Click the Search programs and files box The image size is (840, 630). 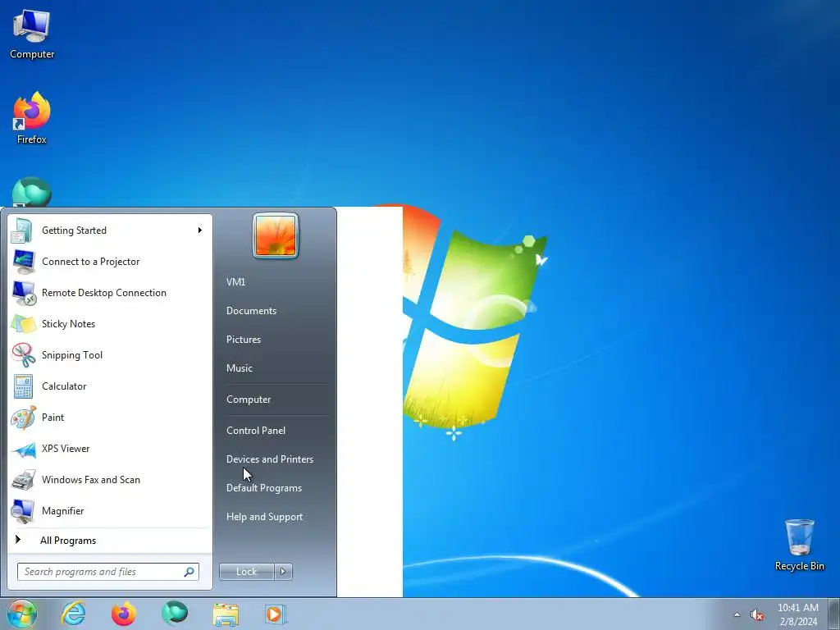(108, 572)
